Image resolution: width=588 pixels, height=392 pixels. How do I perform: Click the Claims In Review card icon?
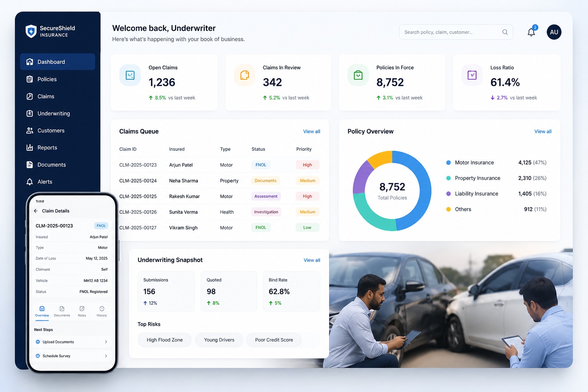[245, 75]
